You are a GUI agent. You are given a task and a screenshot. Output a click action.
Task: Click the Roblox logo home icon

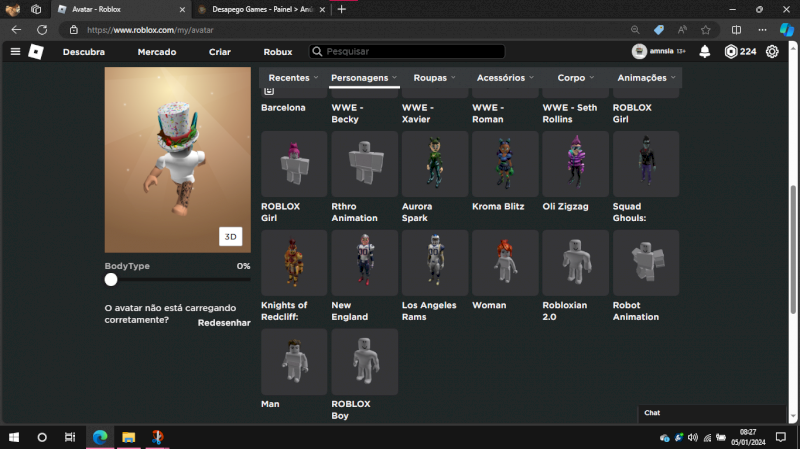[x=36, y=52]
